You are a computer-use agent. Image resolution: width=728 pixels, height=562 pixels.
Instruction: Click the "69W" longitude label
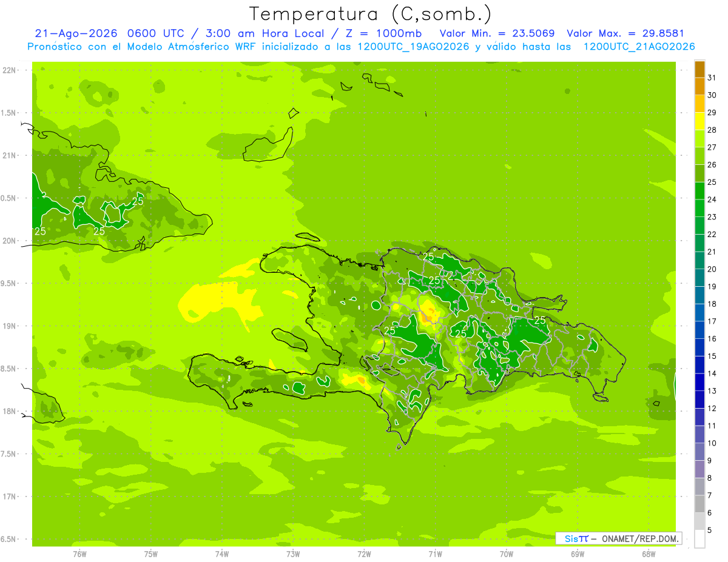(x=578, y=554)
